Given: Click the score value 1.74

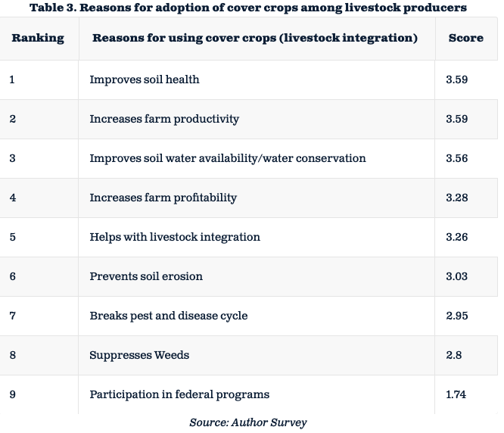Looking at the screenshot, I should (456, 394).
